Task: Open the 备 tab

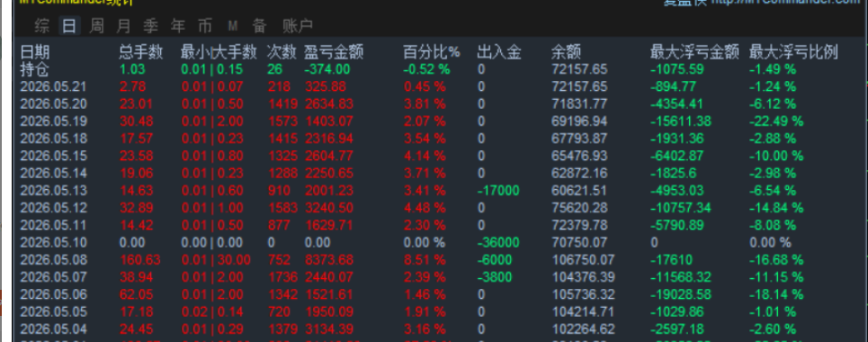Action: (260, 25)
